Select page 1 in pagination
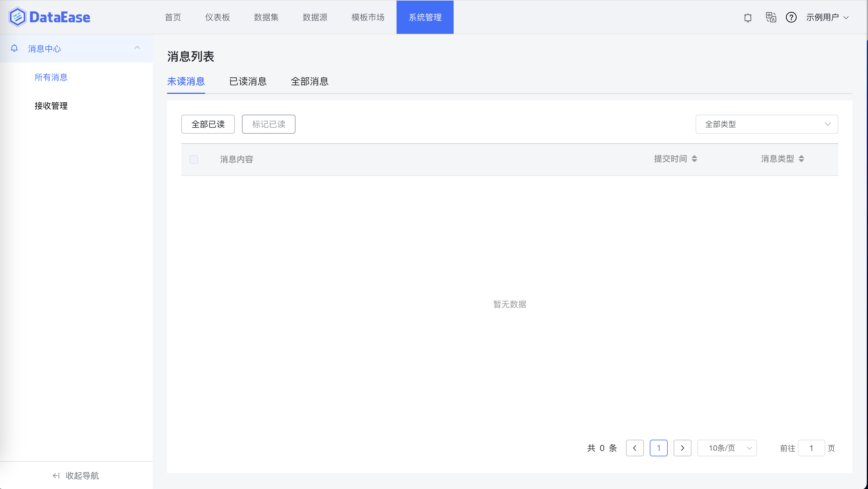 [659, 448]
